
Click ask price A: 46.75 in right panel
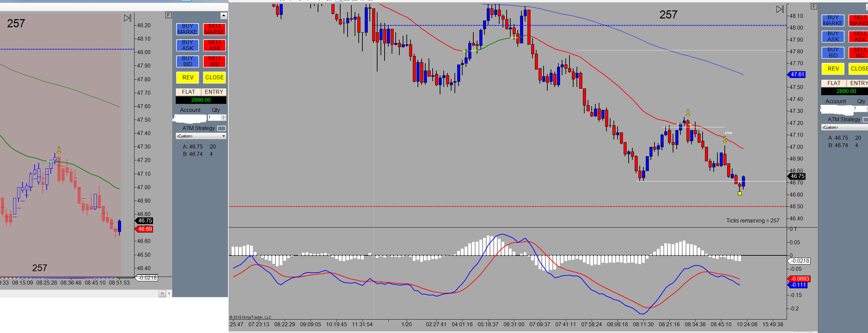tap(838, 138)
